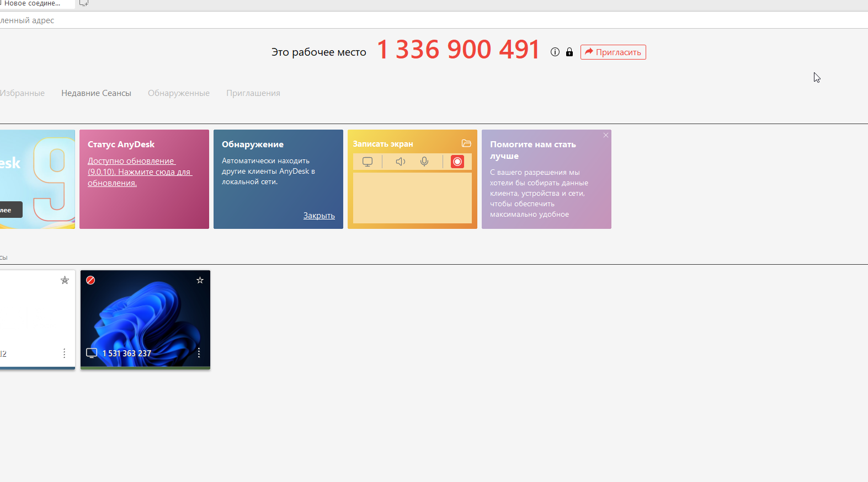
Task: Start recording with the red record button
Action: click(x=457, y=162)
